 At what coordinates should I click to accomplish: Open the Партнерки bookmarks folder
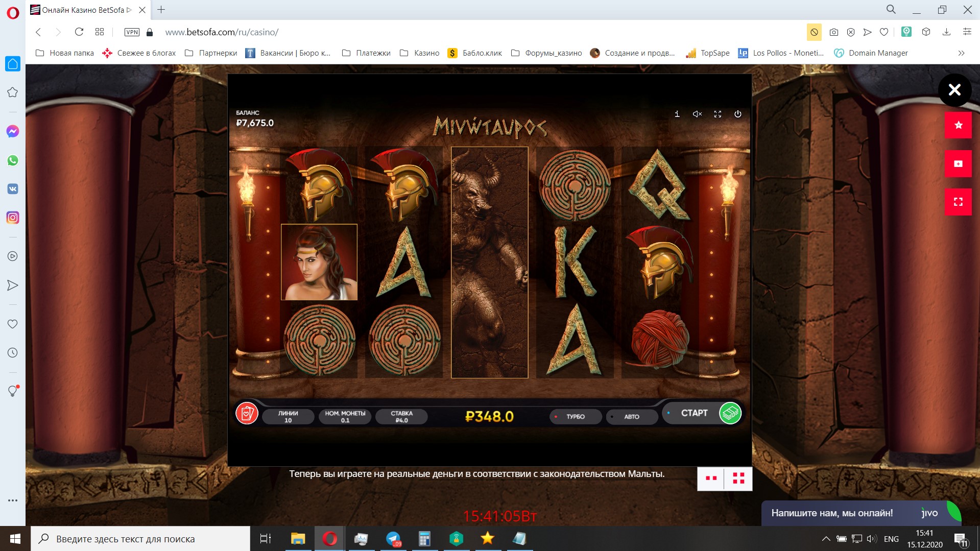click(x=211, y=53)
